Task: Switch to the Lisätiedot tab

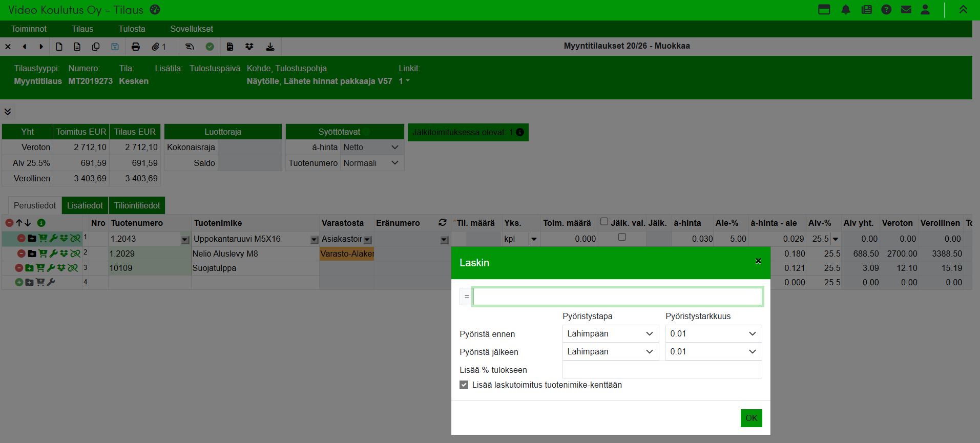Action: tap(85, 205)
